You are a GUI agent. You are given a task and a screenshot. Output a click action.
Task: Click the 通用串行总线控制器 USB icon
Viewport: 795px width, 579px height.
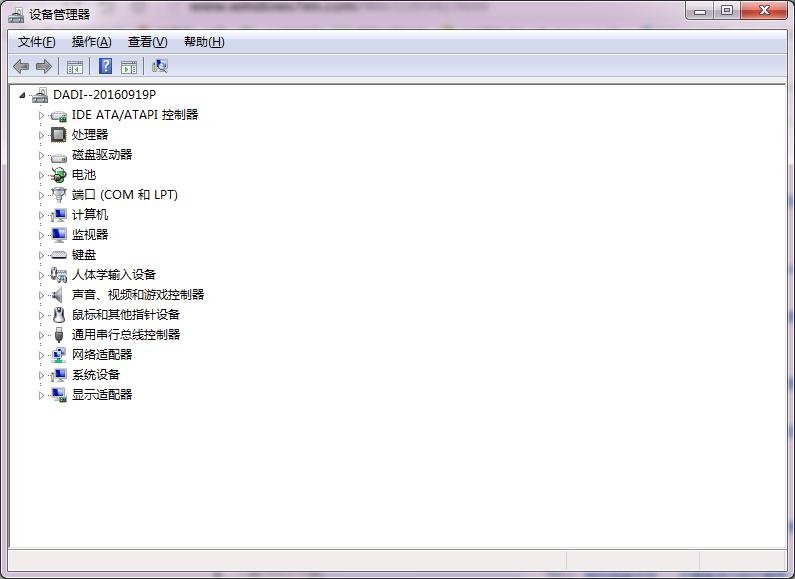59,335
